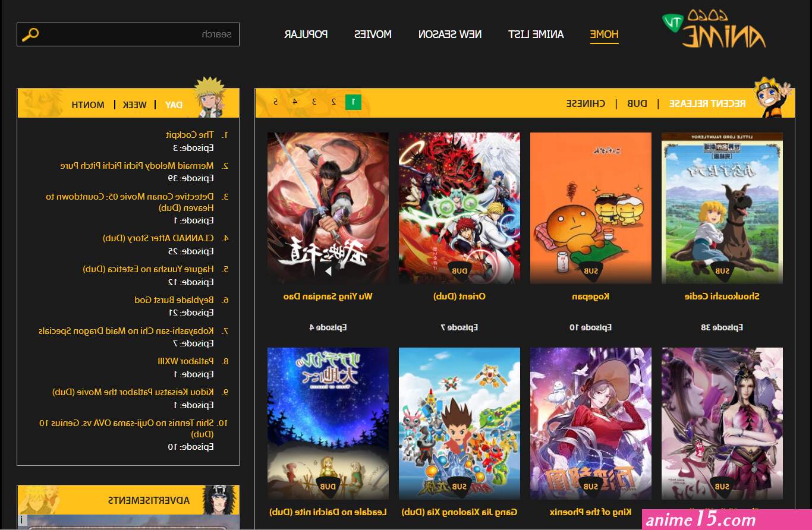The height and width of the screenshot is (530, 812).
Task: Open the Wu Ying Sanqian Dao poster
Action: (328, 208)
